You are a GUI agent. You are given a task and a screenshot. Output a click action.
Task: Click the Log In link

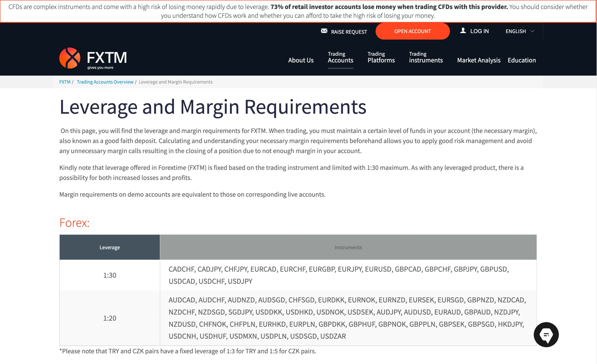click(479, 31)
